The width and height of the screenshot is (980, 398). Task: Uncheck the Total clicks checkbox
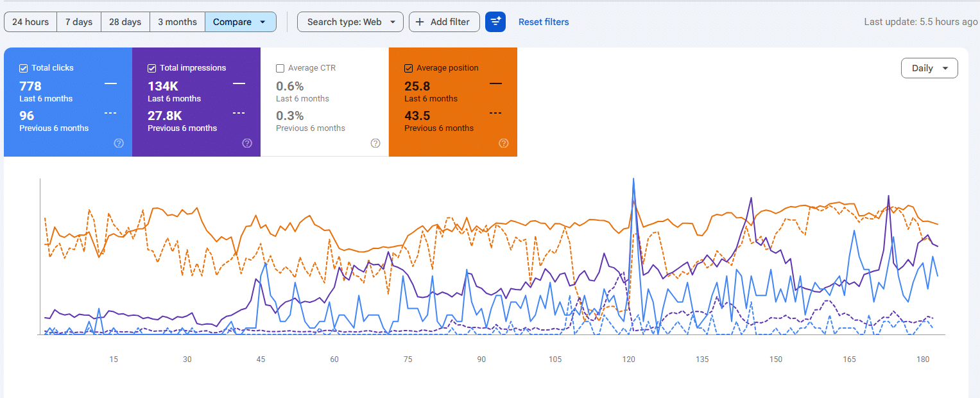pos(24,68)
